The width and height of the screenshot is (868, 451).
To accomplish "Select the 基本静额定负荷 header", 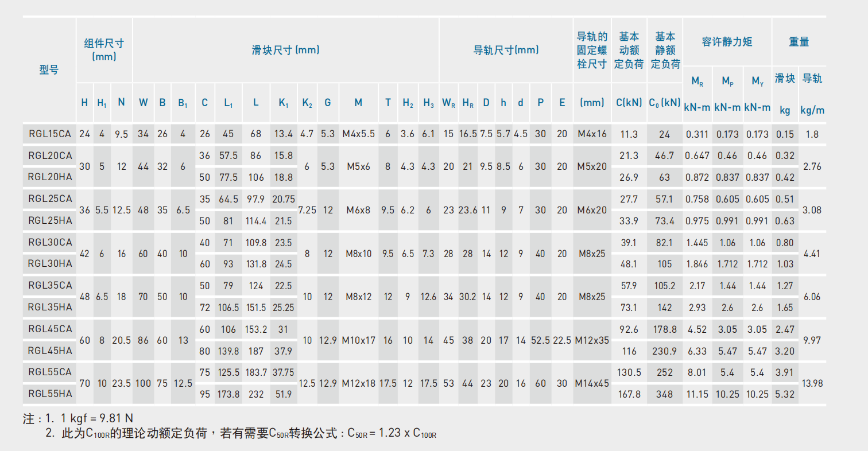I will coord(665,50).
